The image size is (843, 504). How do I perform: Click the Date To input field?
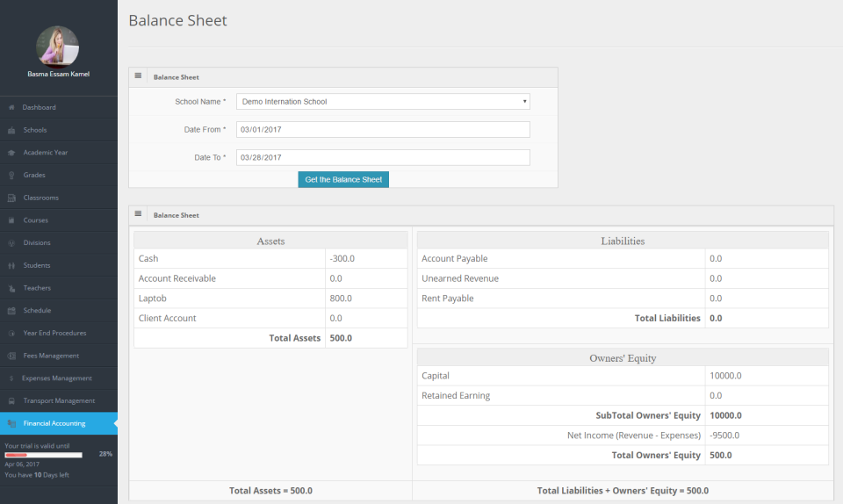(383, 158)
